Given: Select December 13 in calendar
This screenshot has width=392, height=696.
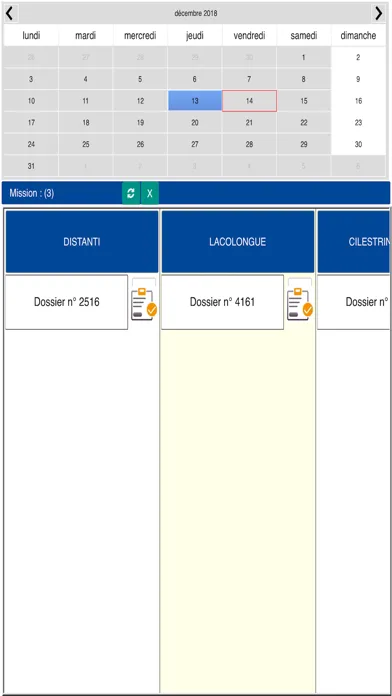Looking at the screenshot, I should [x=195, y=101].
